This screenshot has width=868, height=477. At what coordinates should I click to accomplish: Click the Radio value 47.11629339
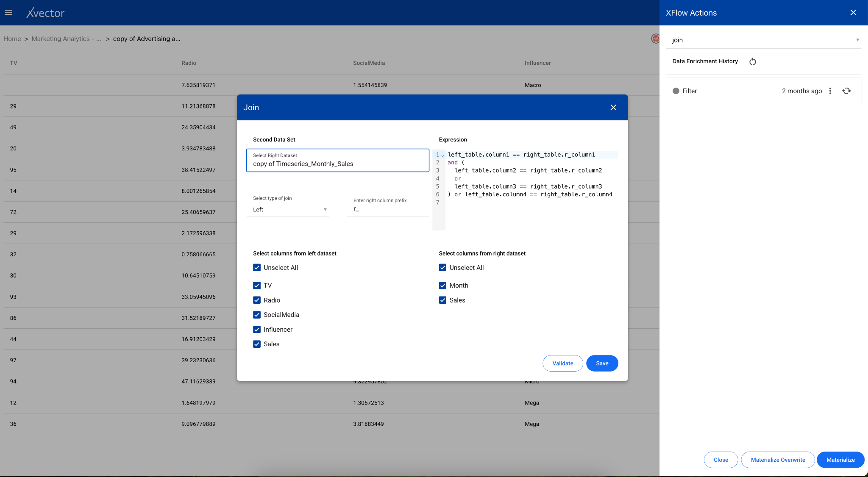pos(198,382)
